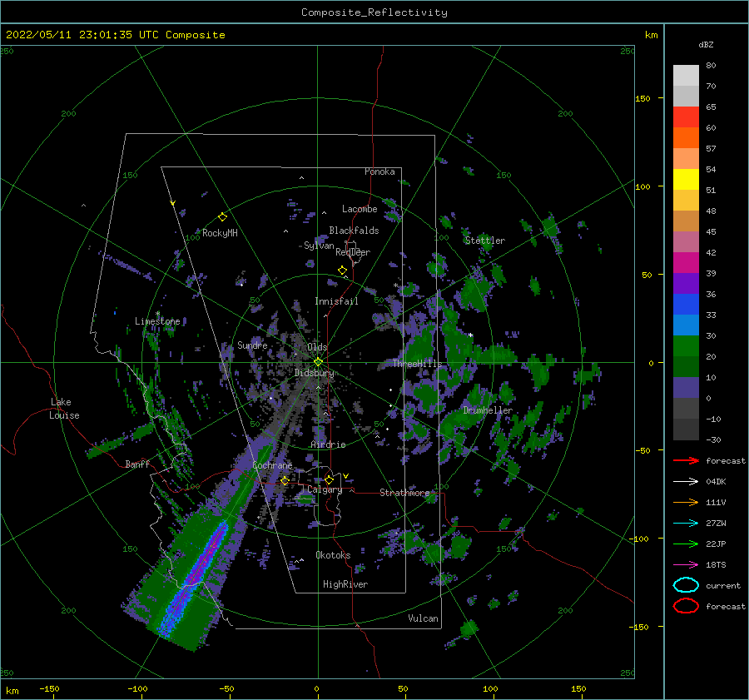Click the Airdrie label
Screen dimensions: 749x700
coord(328,444)
